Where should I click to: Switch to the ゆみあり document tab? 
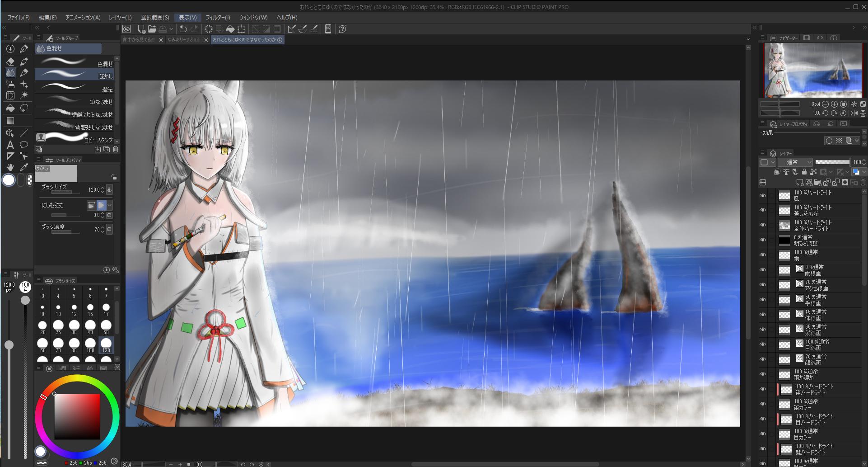(184, 40)
